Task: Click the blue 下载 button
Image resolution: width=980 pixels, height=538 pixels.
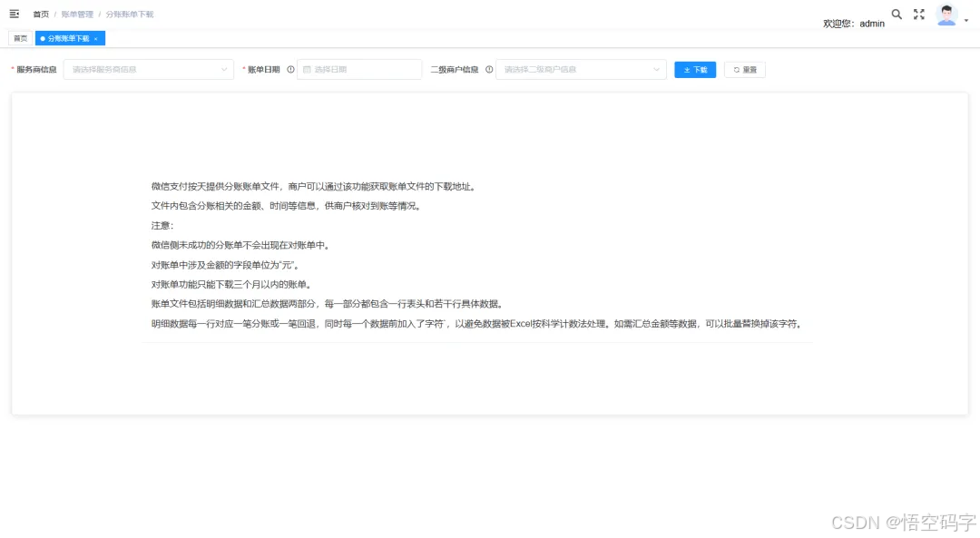Action: coord(695,69)
